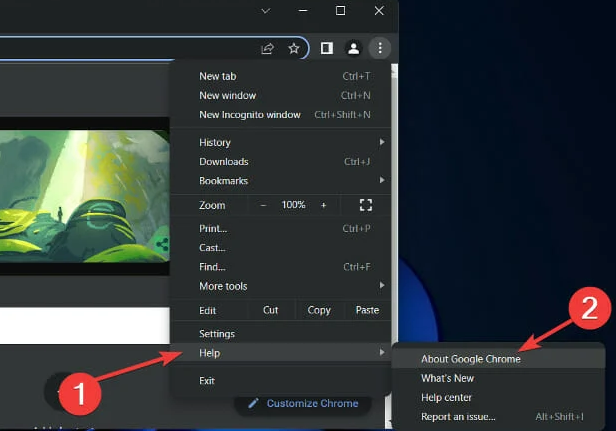
Task: Open Settings from the menu
Action: click(x=281, y=334)
